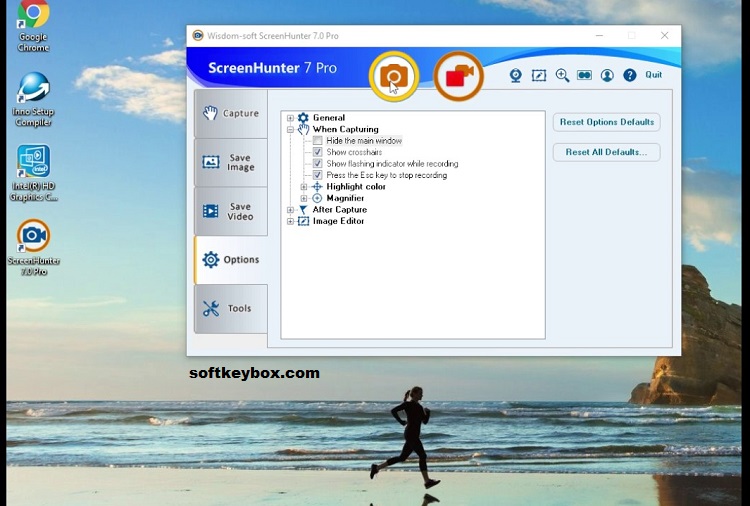This screenshot has height=506, width=750.
Task: Open the webcam tool in the header
Action: (516, 76)
